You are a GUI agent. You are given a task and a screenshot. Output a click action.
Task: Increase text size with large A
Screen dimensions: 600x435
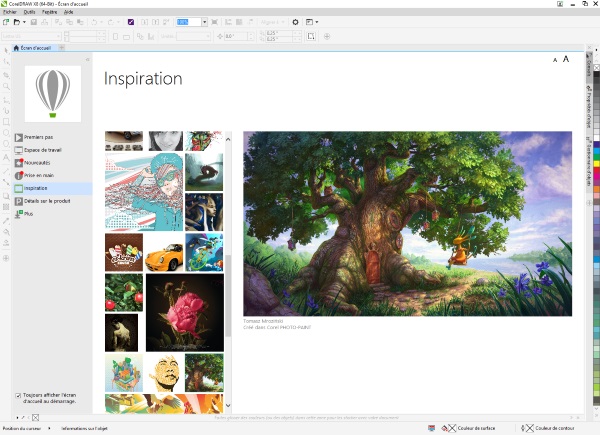point(566,59)
